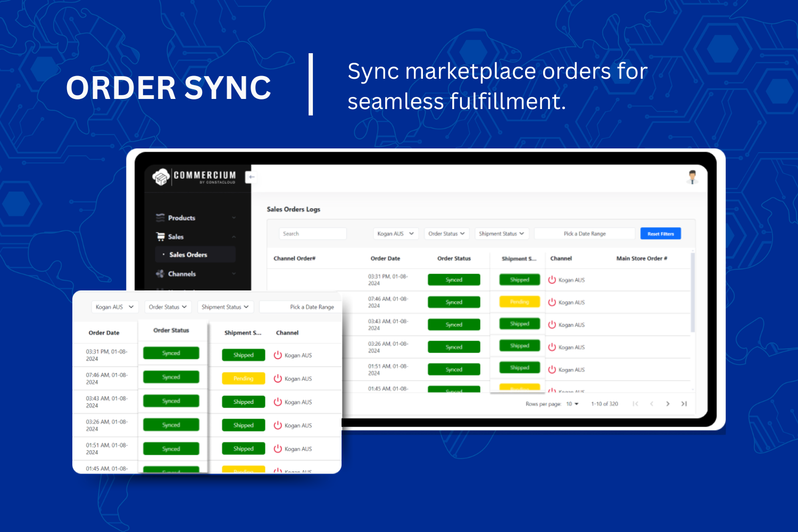Click the Shipped badge on the 03:43 AM order

[x=519, y=323]
